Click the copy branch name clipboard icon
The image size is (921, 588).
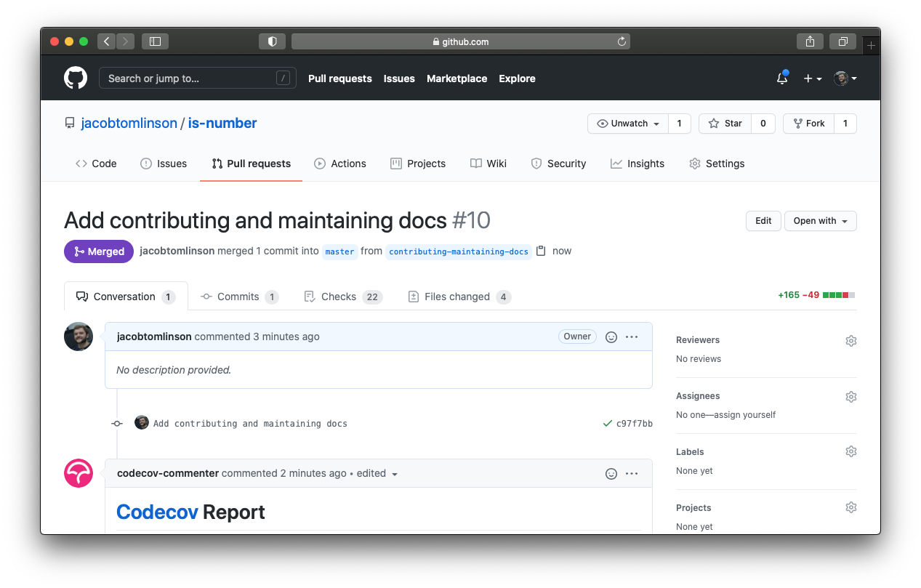tap(541, 250)
